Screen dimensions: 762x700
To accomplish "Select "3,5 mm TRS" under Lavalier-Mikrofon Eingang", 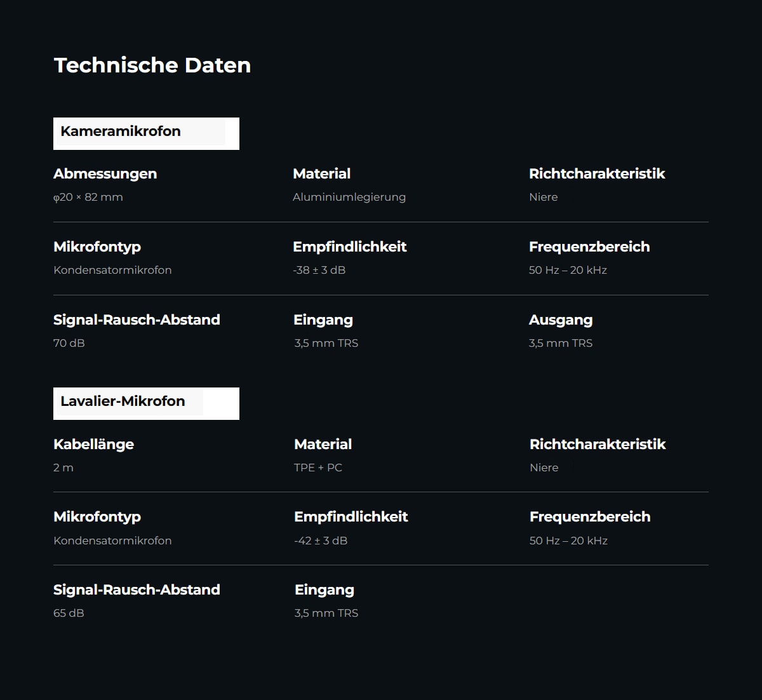I will 326,613.
